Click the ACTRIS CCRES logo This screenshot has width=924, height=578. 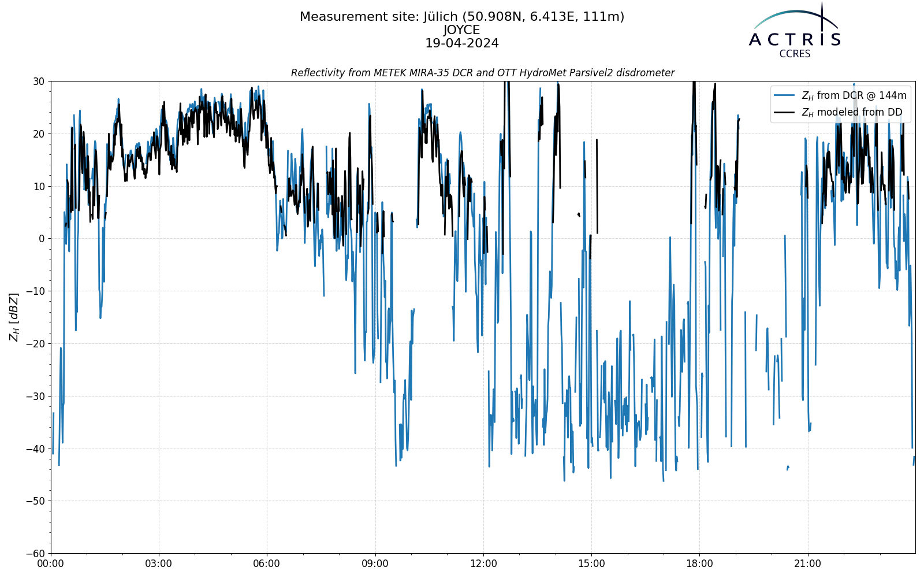[795, 30]
